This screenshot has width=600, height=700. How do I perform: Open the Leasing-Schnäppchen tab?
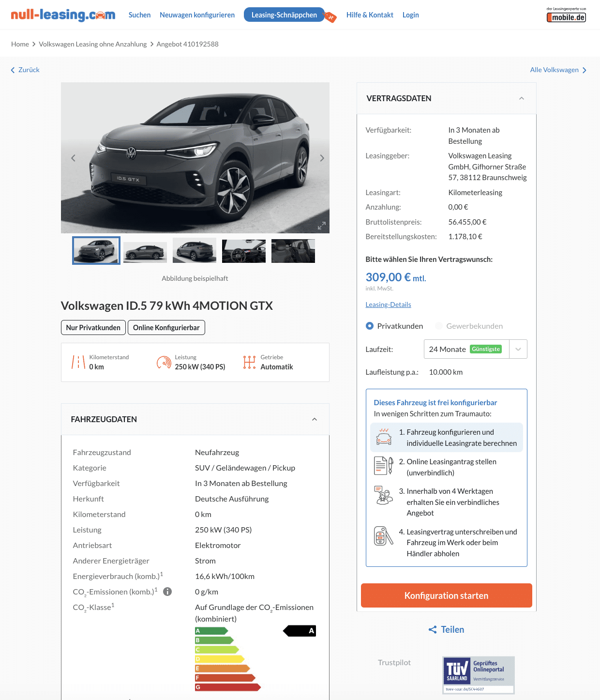pyautogui.click(x=284, y=15)
